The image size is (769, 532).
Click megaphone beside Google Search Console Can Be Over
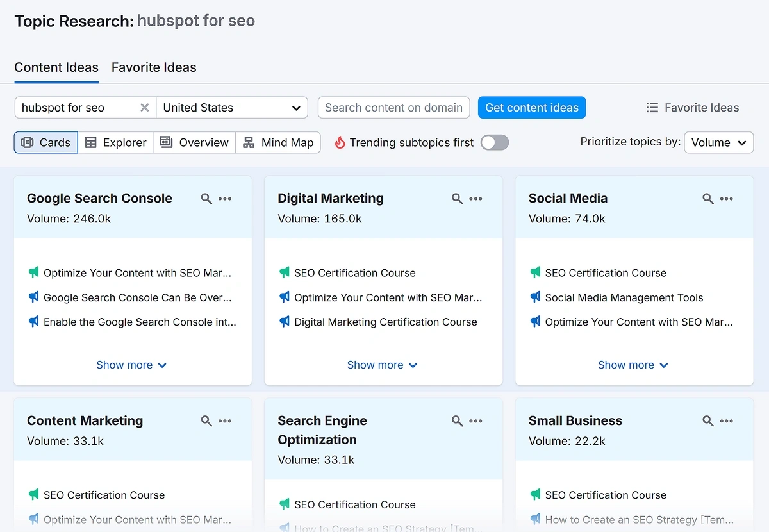(x=33, y=297)
